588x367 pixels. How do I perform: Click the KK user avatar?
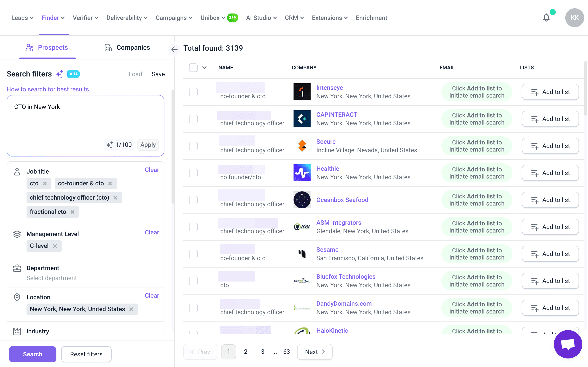point(574,18)
